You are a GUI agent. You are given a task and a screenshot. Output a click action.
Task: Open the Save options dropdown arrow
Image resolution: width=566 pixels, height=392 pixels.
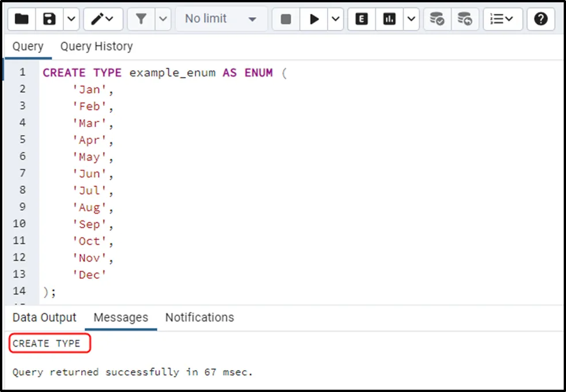tap(71, 19)
